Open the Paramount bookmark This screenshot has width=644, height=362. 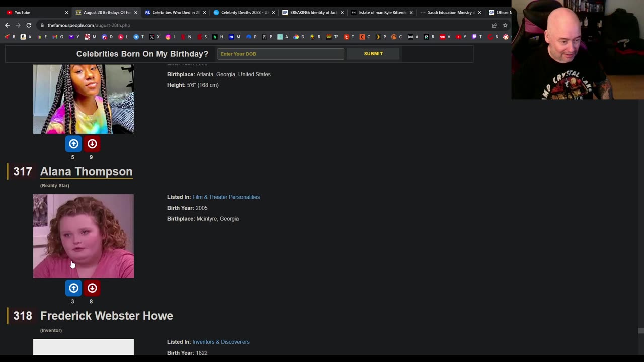click(x=252, y=37)
